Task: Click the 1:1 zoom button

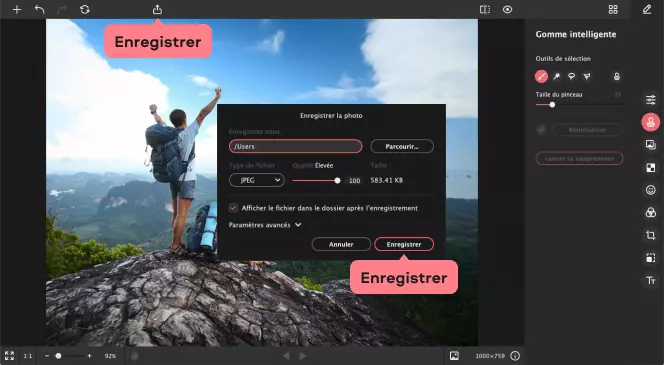Action: click(28, 356)
